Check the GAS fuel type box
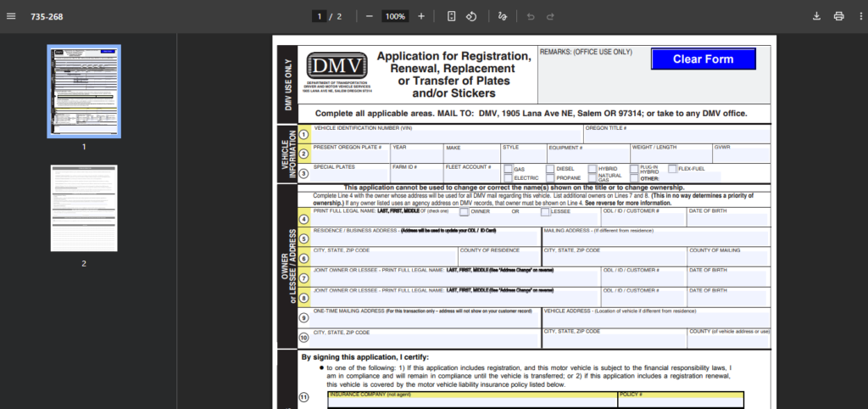The image size is (868, 409). point(509,169)
